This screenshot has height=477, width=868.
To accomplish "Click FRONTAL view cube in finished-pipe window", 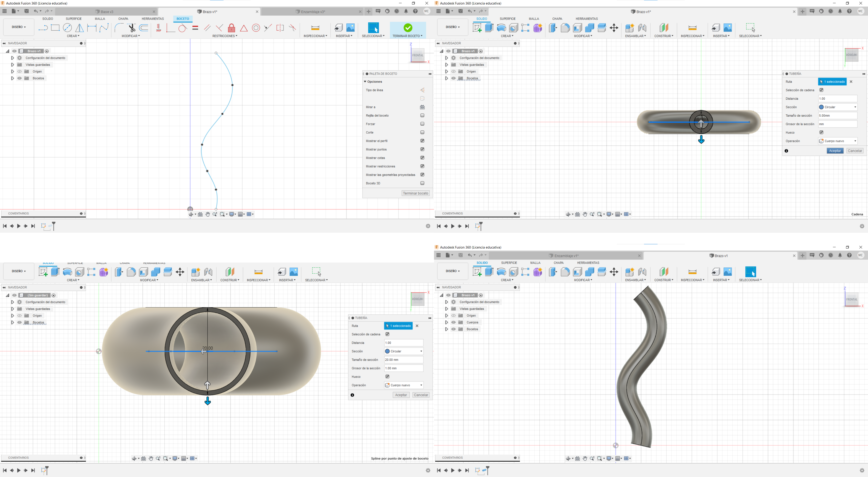I will tap(852, 299).
